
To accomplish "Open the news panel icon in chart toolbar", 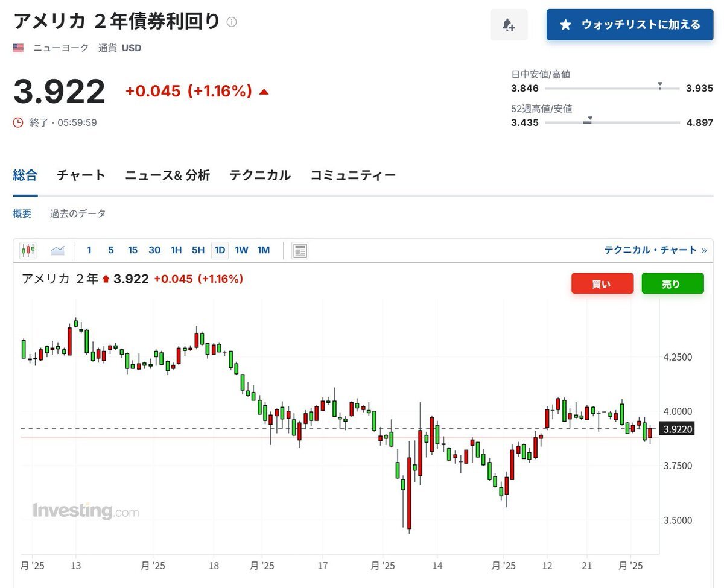I will pos(300,250).
